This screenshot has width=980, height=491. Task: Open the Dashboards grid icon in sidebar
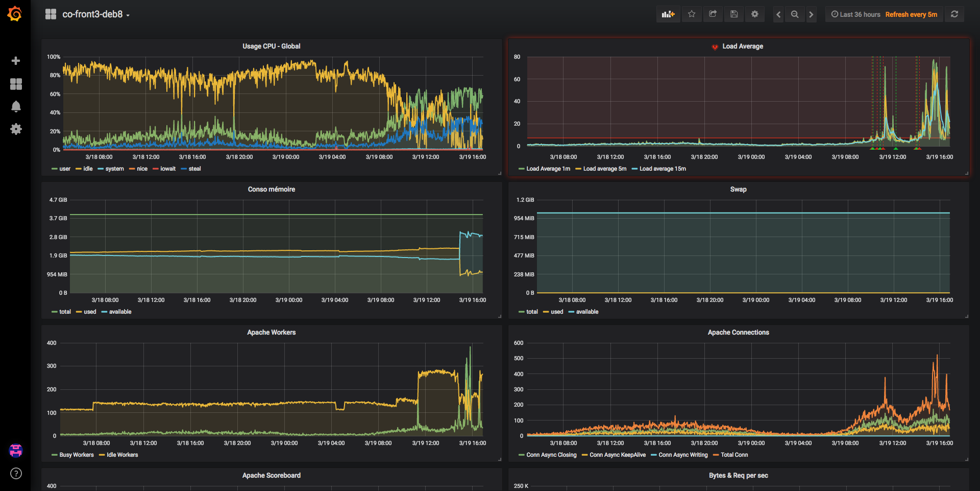16,84
